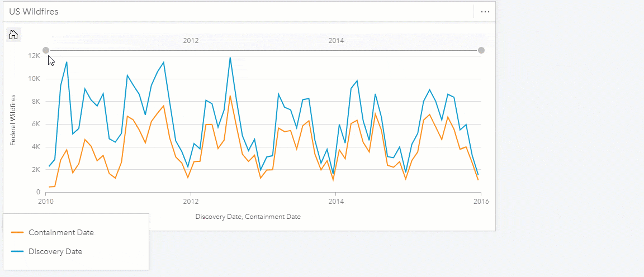This screenshot has width=644, height=277.
Task: Select the right time slider handle
Action: [481, 50]
